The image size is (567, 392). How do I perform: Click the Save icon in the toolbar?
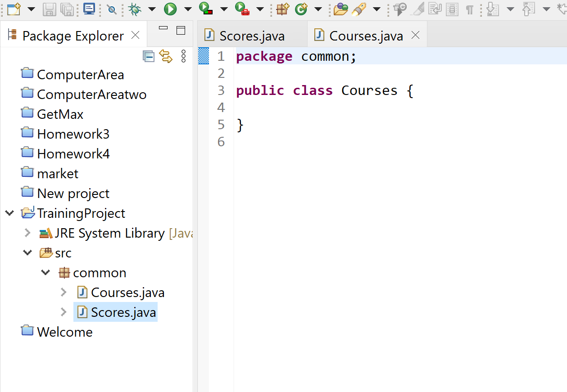[49, 9]
